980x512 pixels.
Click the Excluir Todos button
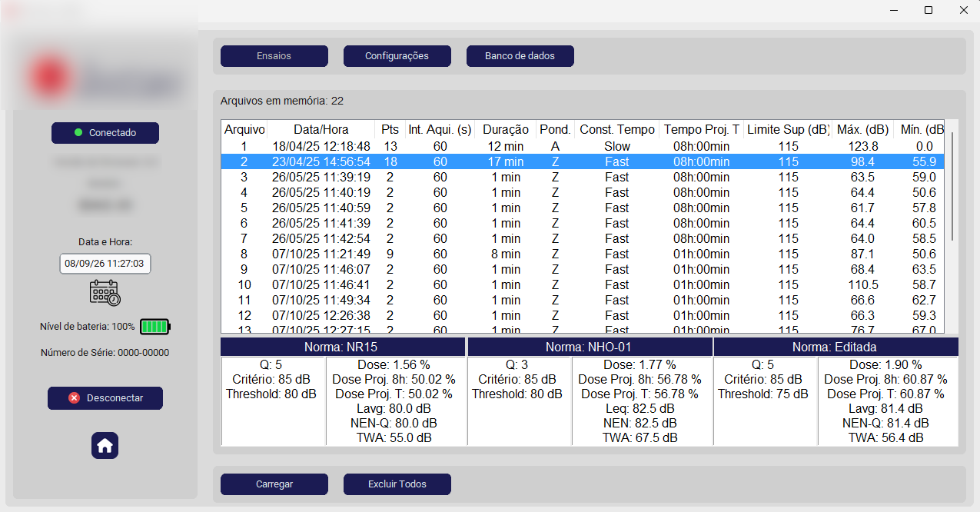click(x=397, y=484)
